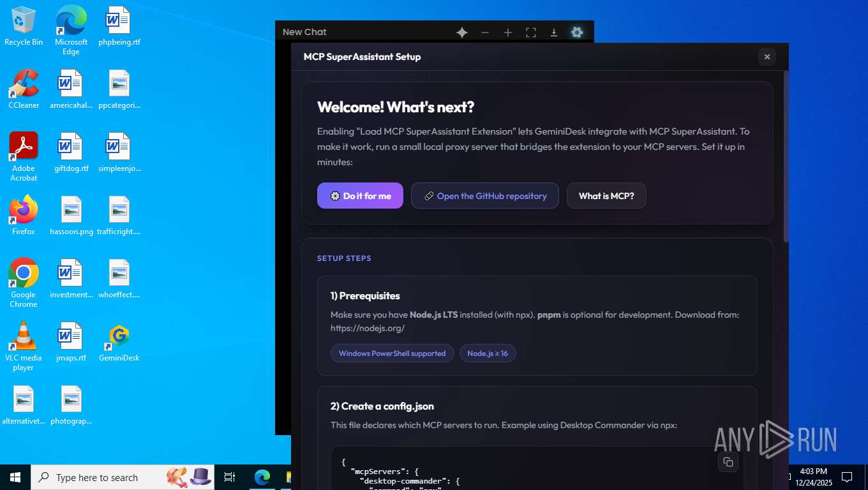This screenshot has height=490, width=868.
Task: Click the '1) Prerequisites' heading
Action: (365, 296)
